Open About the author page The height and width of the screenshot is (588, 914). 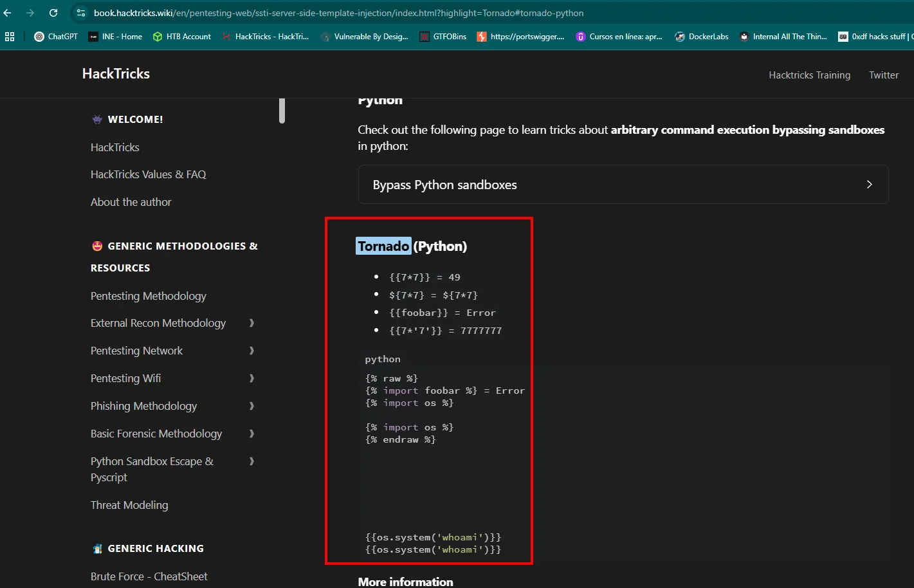pos(131,202)
